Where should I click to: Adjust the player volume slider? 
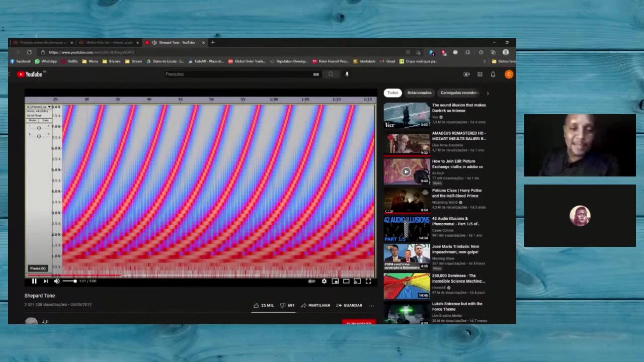coord(69,281)
